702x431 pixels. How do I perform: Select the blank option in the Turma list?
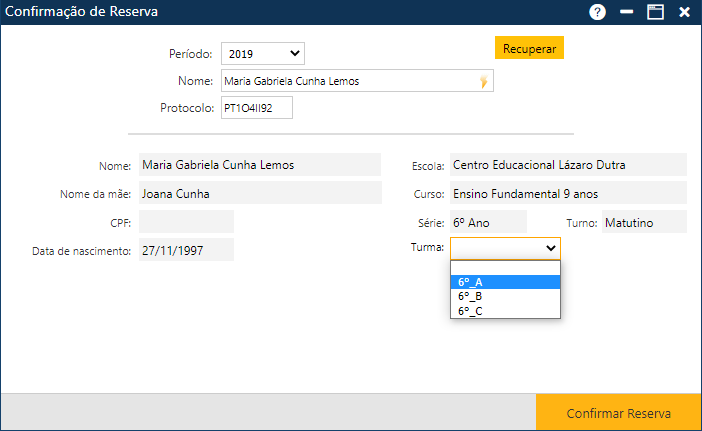(505, 268)
